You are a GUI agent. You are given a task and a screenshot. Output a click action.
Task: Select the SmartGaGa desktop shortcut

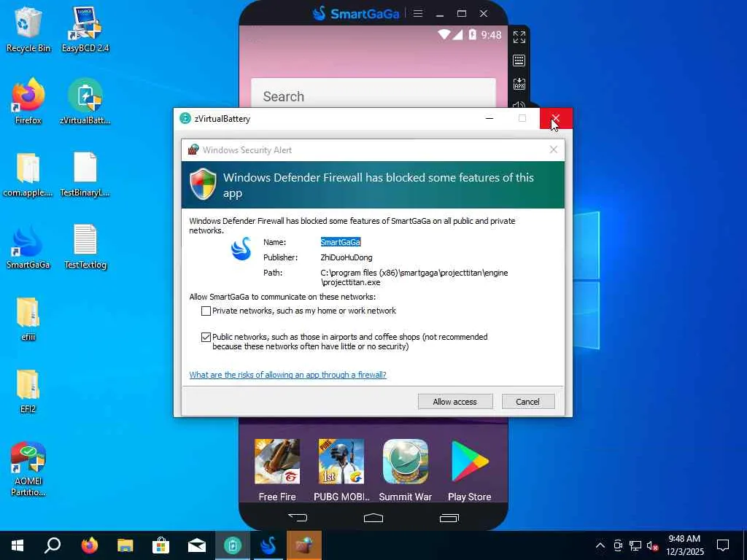(x=28, y=246)
